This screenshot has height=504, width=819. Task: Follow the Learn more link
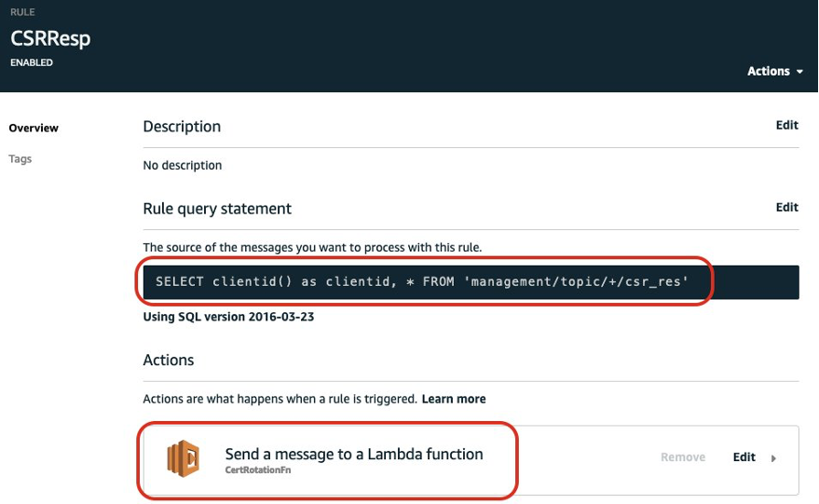pyautogui.click(x=454, y=399)
